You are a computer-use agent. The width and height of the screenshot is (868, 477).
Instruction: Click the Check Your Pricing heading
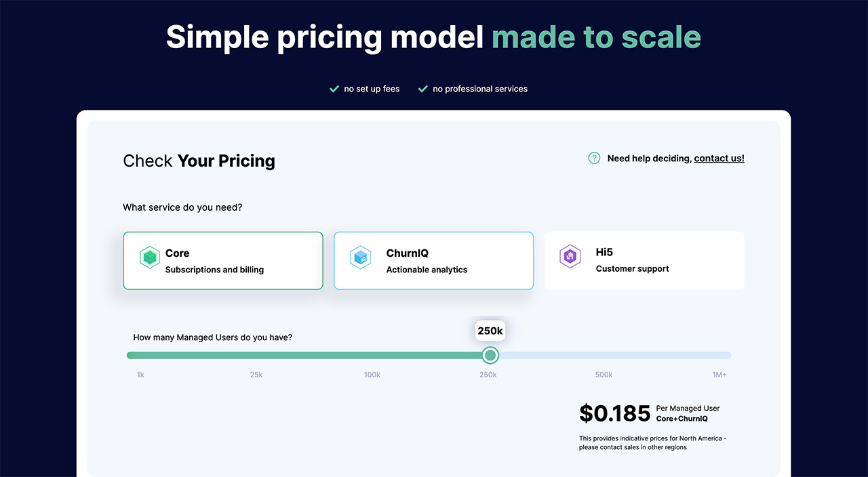(x=199, y=161)
